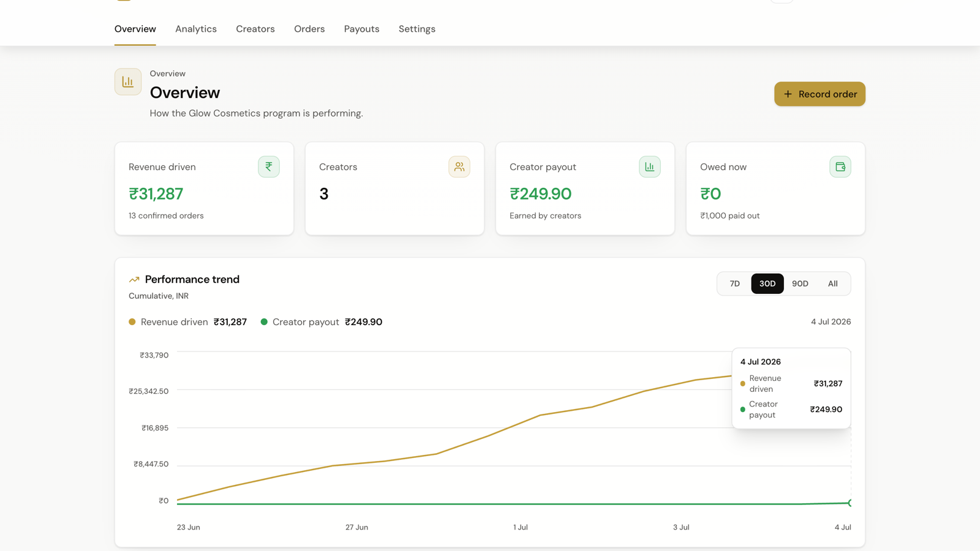Click the ₹31,287 value on Revenue driven card
The image size is (980, 551).
coord(156,193)
